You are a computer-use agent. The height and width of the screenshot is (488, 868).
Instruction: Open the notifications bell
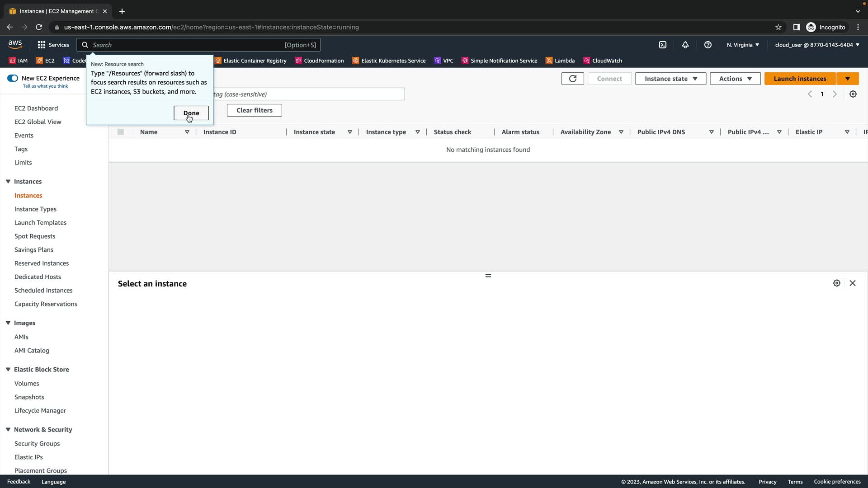coord(685,45)
